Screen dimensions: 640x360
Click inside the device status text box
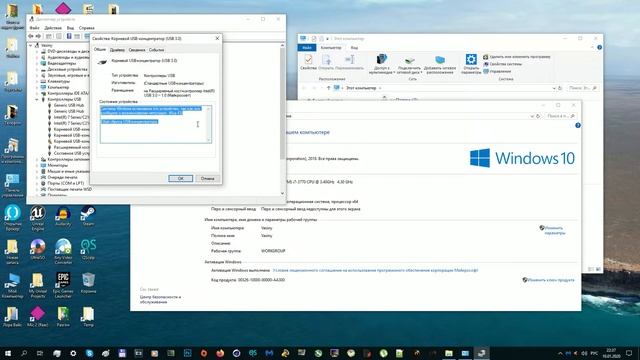(x=156, y=124)
